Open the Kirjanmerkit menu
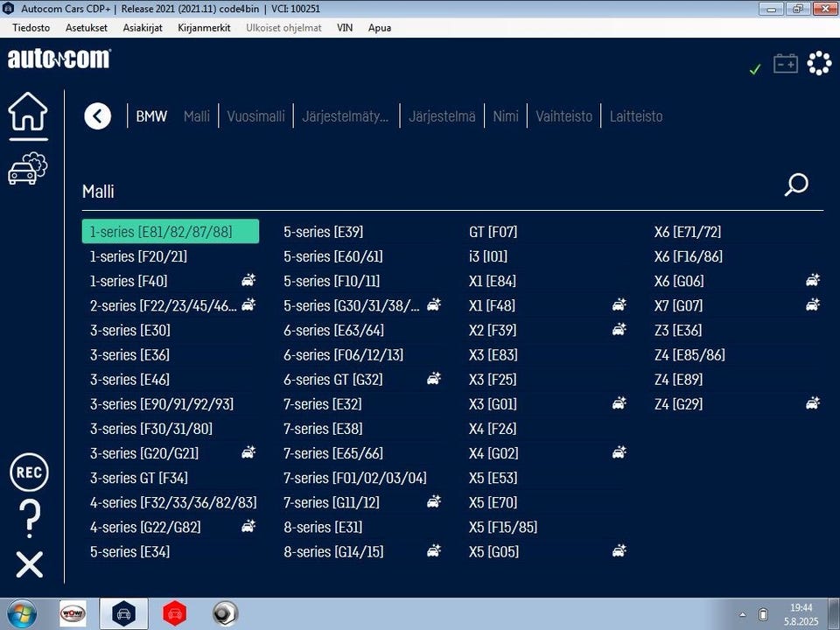The height and width of the screenshot is (630, 840). point(204,28)
